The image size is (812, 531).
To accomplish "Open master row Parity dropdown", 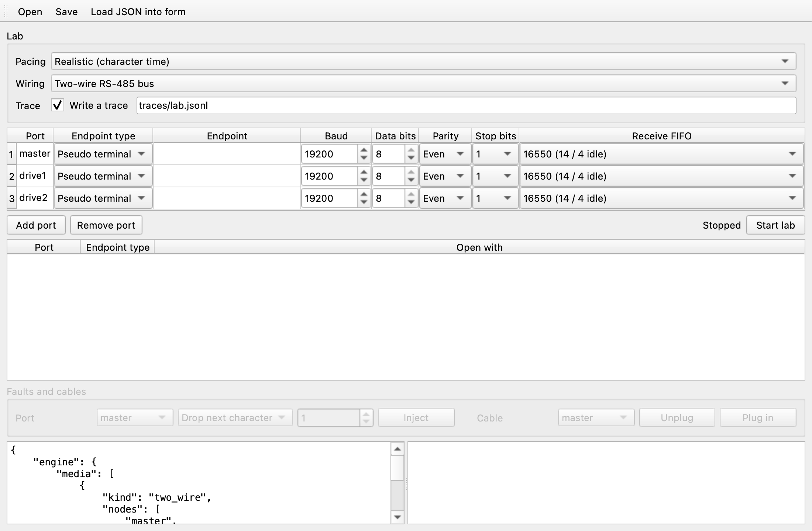I will click(x=445, y=154).
